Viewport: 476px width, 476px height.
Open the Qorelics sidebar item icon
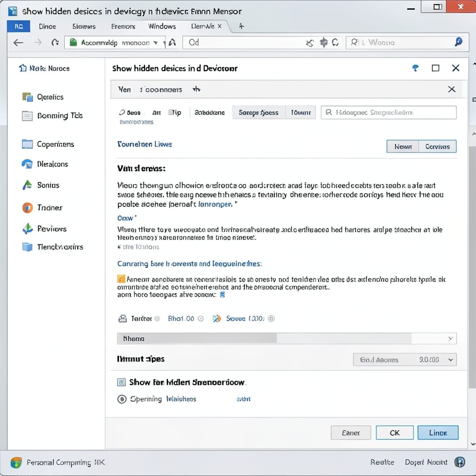[27, 97]
